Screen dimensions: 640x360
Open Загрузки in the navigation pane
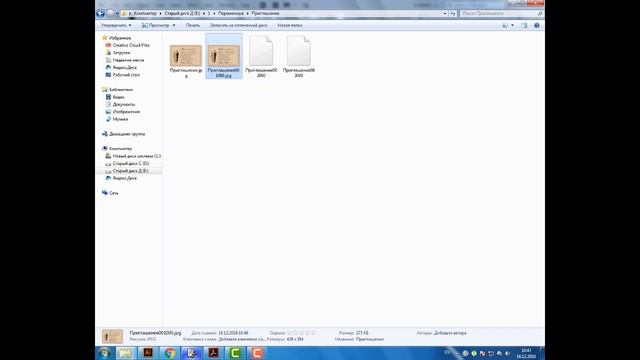point(121,53)
